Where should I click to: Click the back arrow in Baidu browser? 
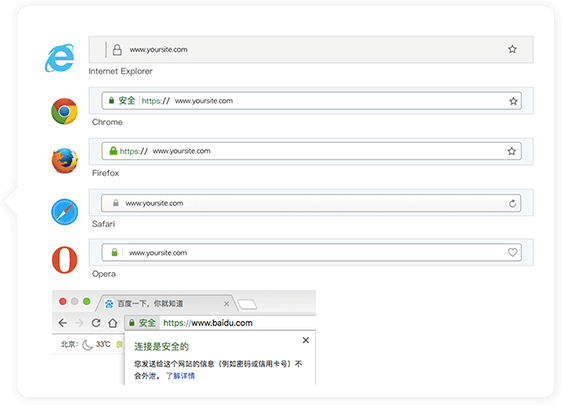pyautogui.click(x=63, y=323)
